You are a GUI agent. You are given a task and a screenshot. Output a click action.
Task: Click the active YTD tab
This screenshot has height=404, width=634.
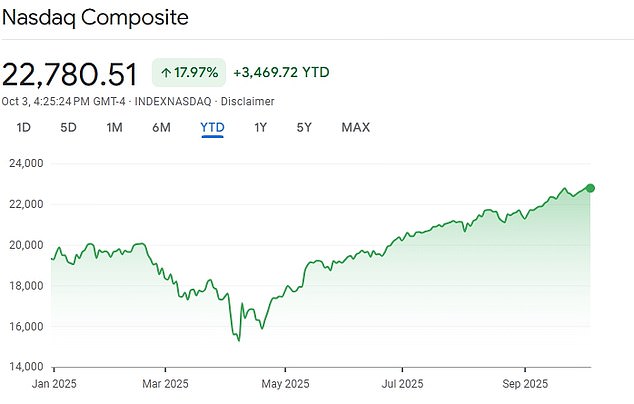(212, 127)
